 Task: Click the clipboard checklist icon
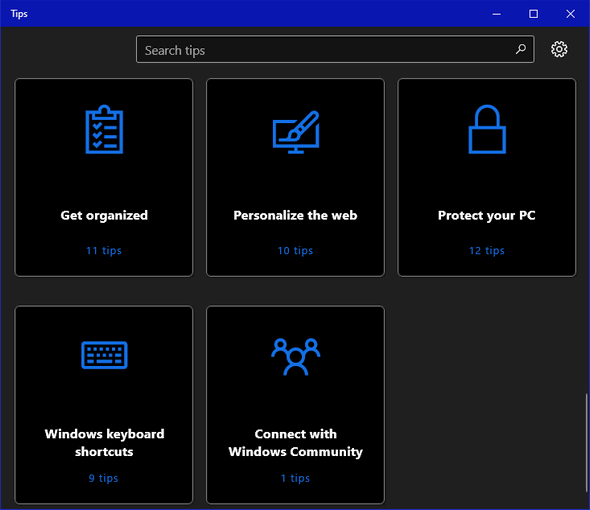click(104, 129)
